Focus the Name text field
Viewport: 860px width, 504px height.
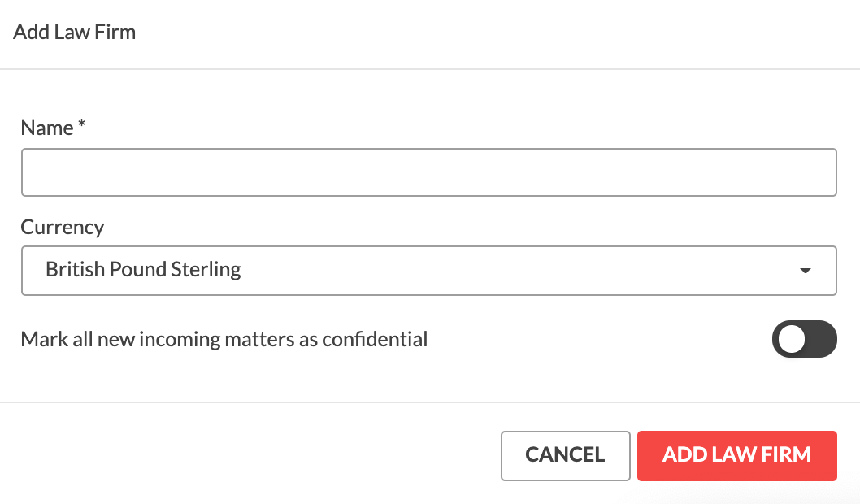point(429,172)
